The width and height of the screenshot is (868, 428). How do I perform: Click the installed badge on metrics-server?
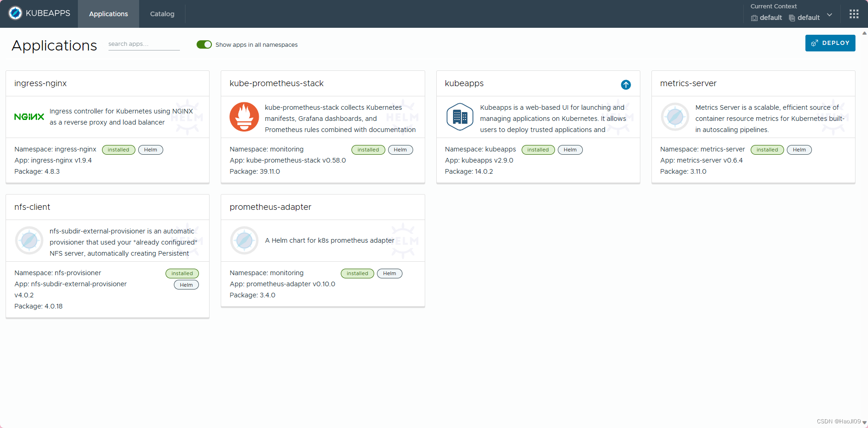[x=767, y=150]
